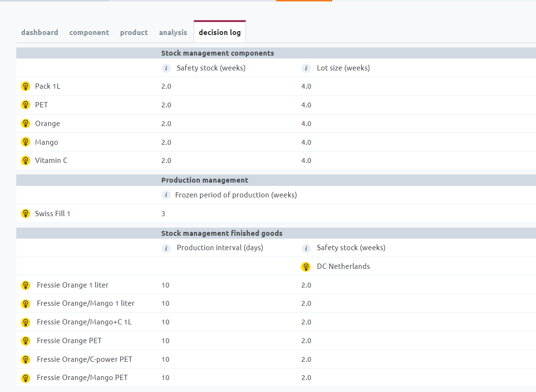Open info icon for Lot size (weeks)
Screen dimensions: 536x392
pyautogui.click(x=306, y=69)
